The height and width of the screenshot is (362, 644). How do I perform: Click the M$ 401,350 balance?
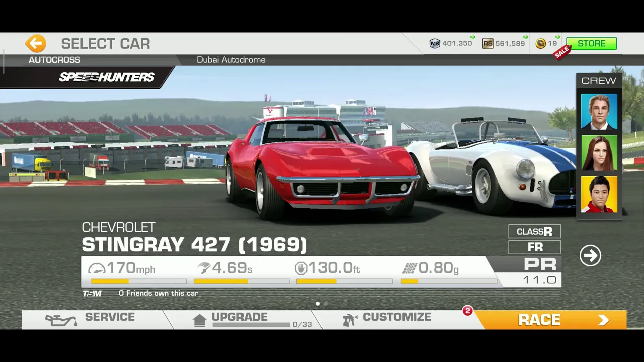[457, 44]
